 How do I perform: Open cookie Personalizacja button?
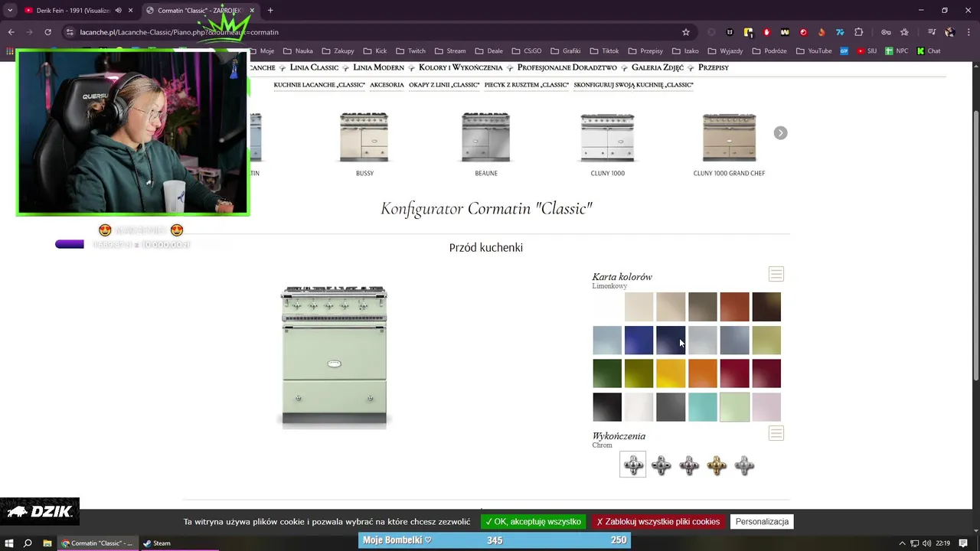[762, 522]
